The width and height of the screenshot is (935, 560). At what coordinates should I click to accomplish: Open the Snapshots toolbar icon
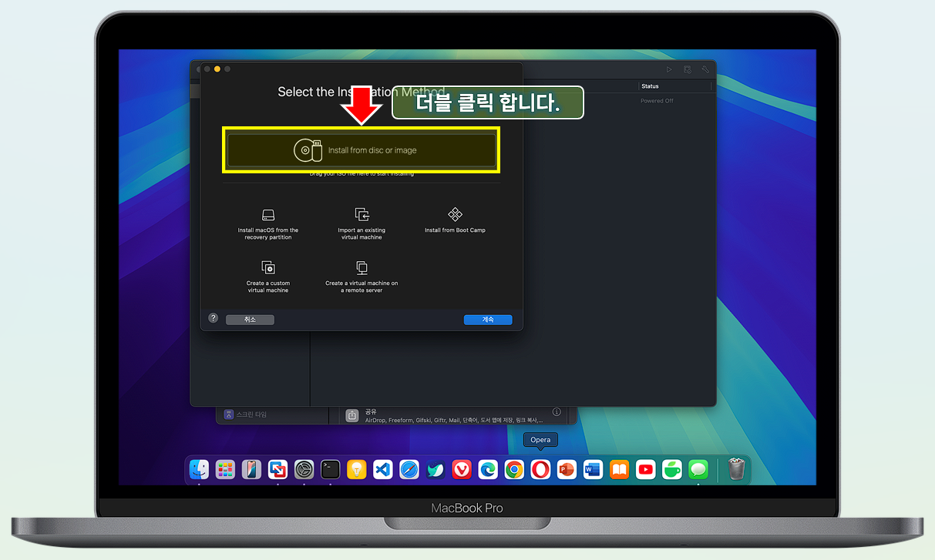[687, 69]
